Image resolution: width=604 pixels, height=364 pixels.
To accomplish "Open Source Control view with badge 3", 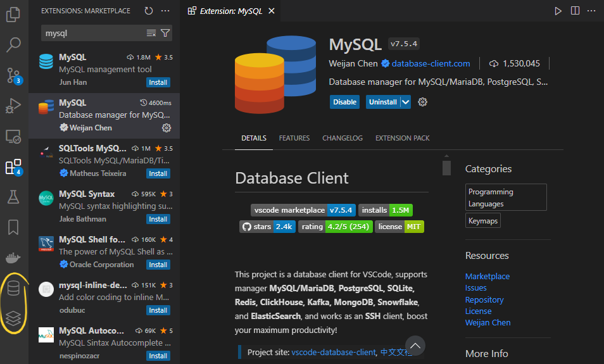I will tap(13, 75).
